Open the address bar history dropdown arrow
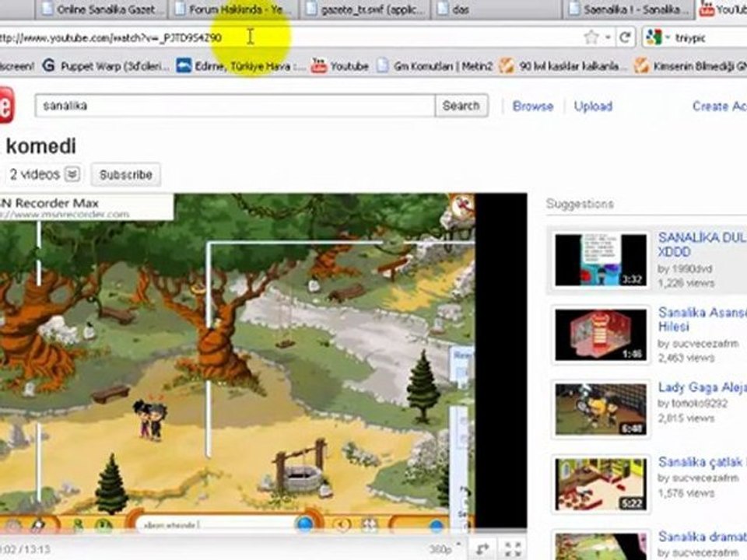 [x=608, y=37]
